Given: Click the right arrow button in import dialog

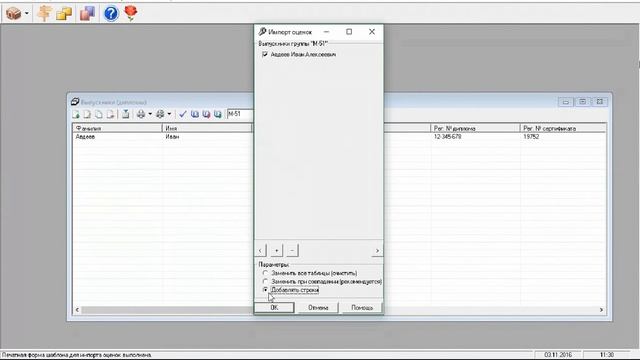Looking at the screenshot, I should [x=377, y=250].
